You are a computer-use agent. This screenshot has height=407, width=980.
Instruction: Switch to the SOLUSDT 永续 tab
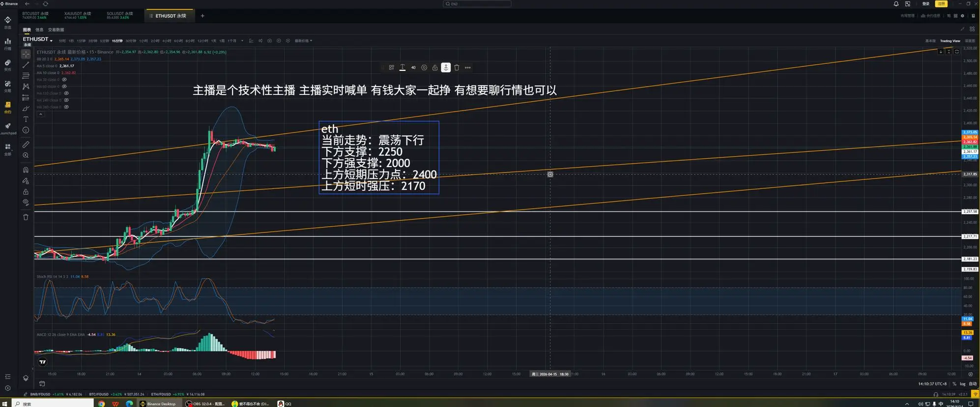click(120, 16)
